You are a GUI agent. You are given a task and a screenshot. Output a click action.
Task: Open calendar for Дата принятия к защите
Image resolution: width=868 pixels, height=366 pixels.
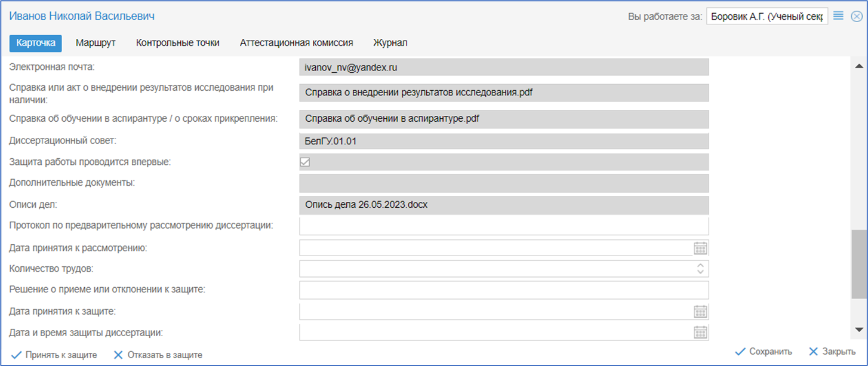coord(700,311)
